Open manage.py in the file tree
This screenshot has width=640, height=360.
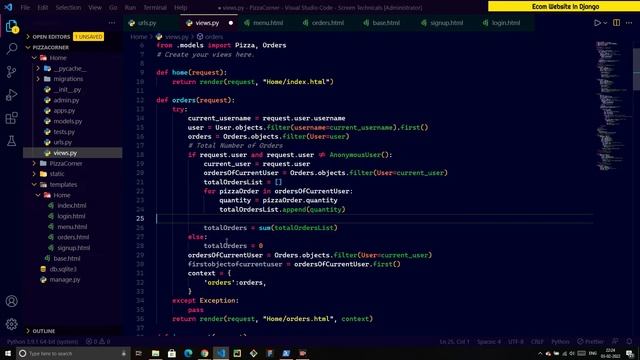point(64,280)
